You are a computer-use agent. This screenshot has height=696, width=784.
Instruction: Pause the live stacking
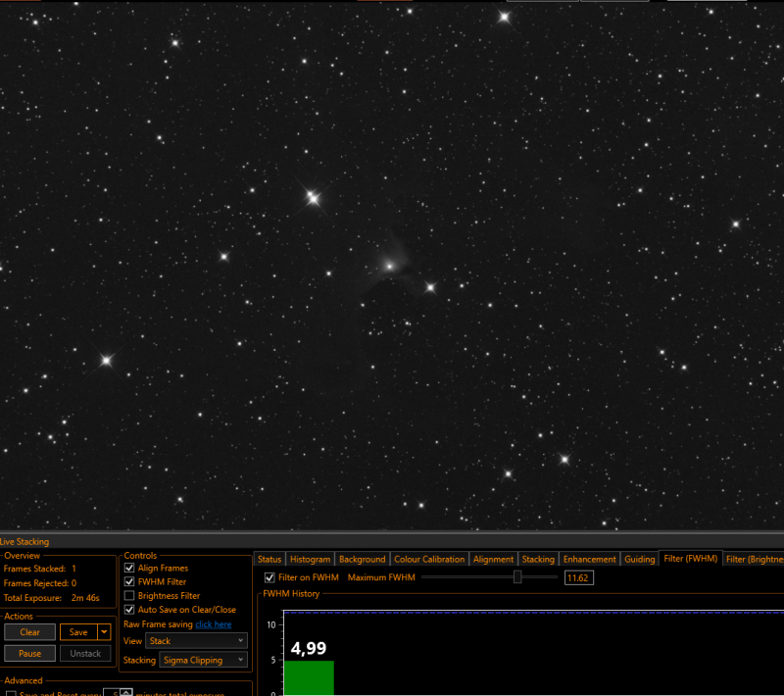pos(29,654)
